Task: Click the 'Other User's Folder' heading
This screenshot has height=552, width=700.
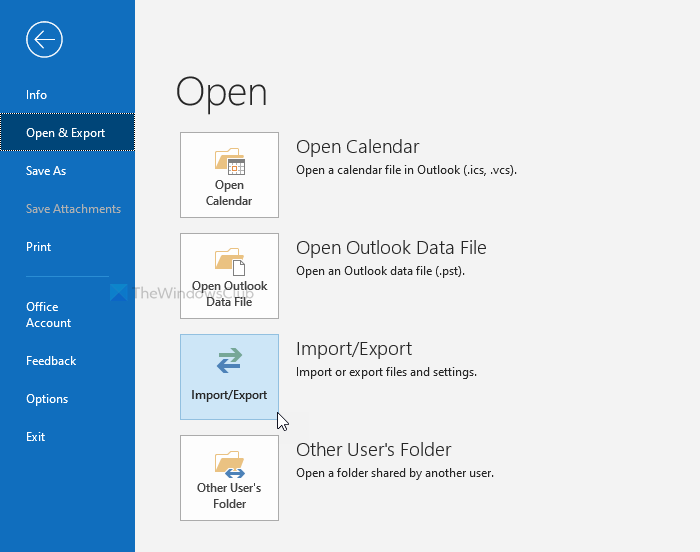Action: 374,450
